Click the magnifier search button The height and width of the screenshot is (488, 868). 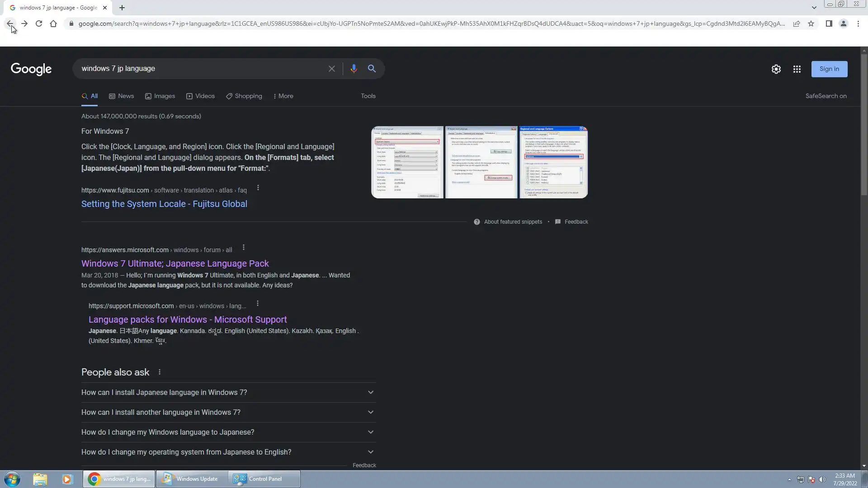click(372, 69)
